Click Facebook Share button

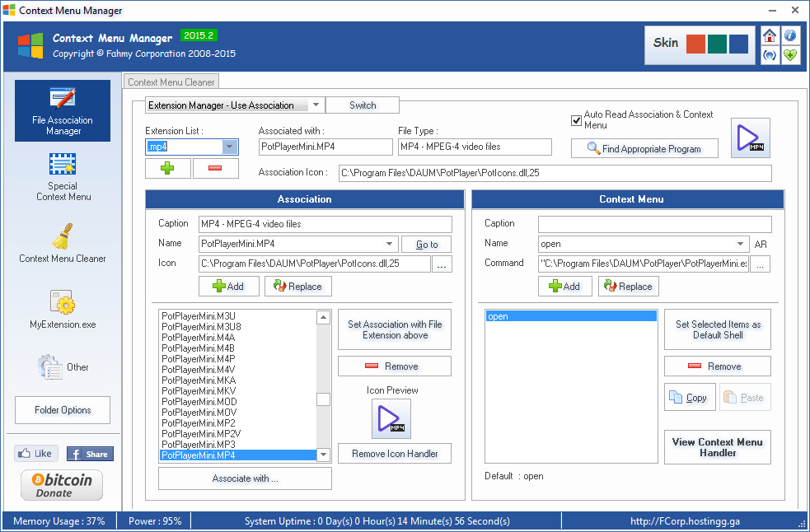[x=90, y=454]
